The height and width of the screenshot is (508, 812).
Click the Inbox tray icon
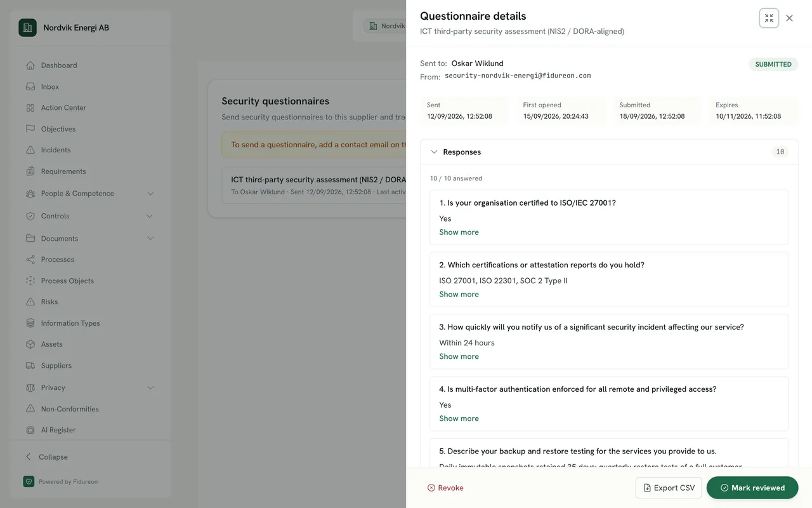pos(30,86)
